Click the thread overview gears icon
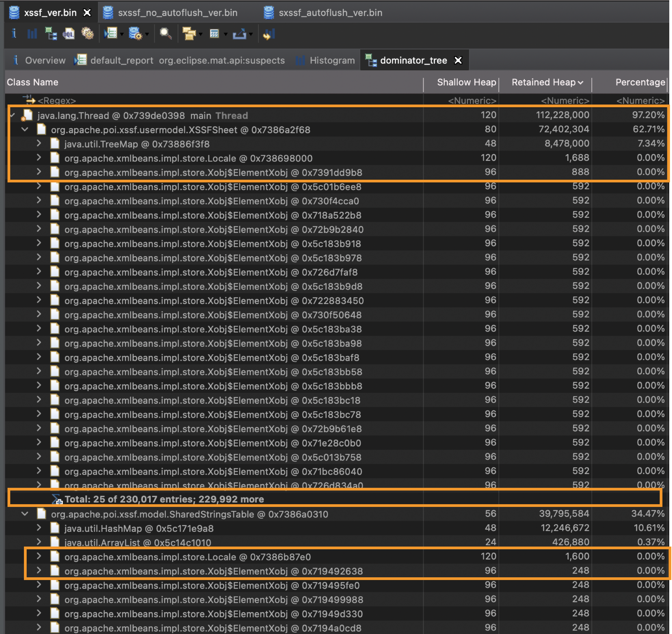Screen dimensions: 672x634 (88, 34)
